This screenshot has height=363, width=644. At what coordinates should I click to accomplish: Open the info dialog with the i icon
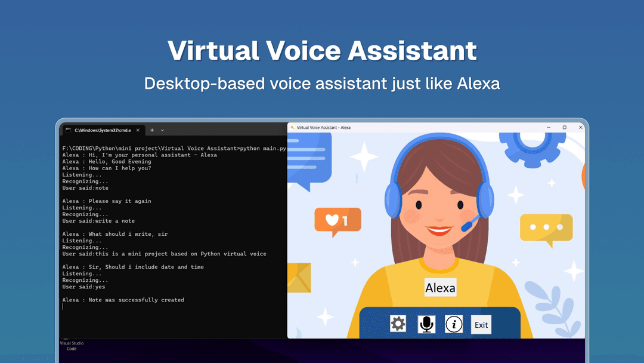(453, 323)
